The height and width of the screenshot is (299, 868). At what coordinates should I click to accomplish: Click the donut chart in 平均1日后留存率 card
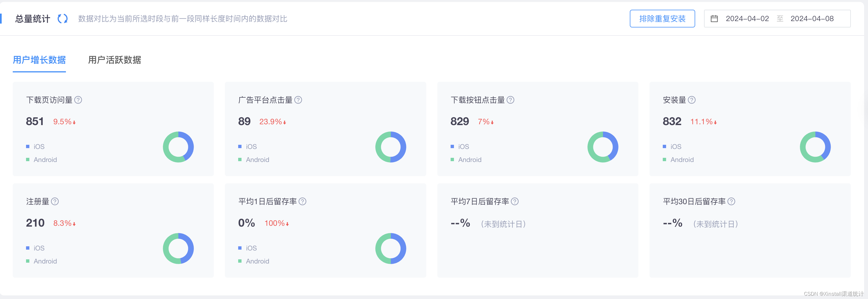click(391, 248)
